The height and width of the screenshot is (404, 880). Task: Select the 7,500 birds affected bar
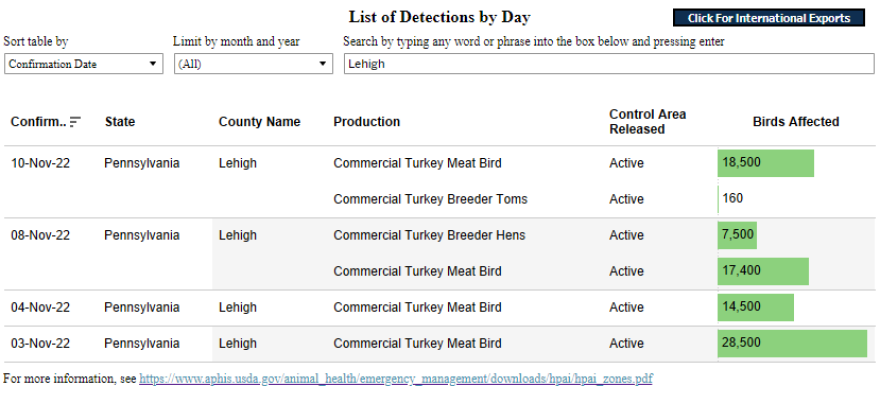coord(737,235)
